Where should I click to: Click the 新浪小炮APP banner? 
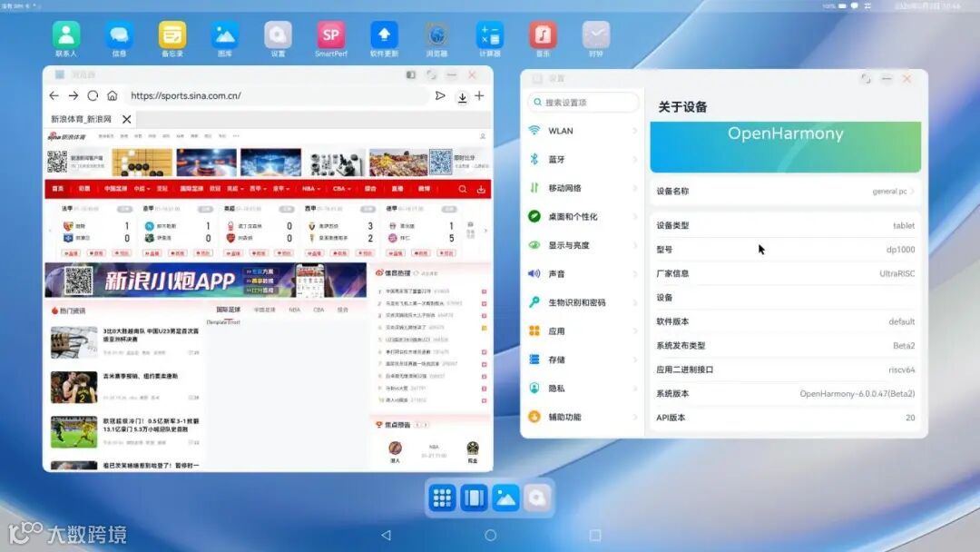pos(206,280)
